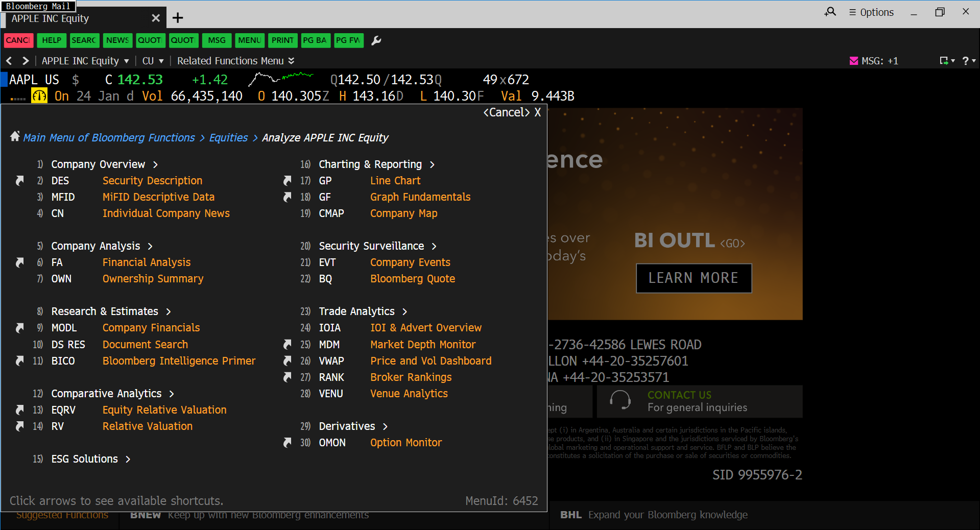Click shortcut arrow beside RV Relative Valuation
Viewport: 980px width, 530px height.
20,426
